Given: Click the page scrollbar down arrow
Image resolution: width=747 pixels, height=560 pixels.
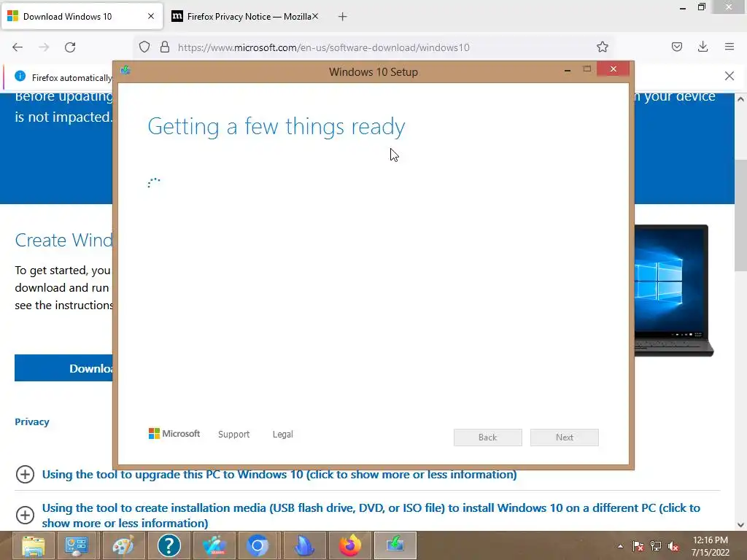Looking at the screenshot, I should (x=740, y=525).
